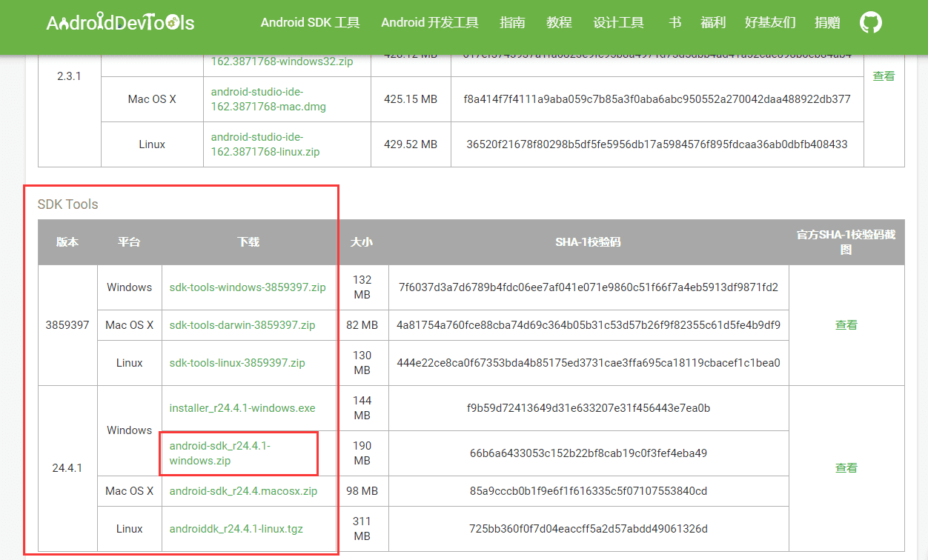Screen dimensions: 928x560
Task: Open 设计工具 navigation item
Action: coord(618,22)
